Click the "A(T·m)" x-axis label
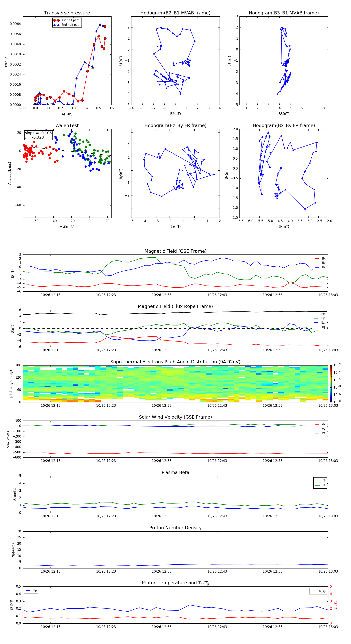Screen dimensions: 351x644 [x=67, y=114]
